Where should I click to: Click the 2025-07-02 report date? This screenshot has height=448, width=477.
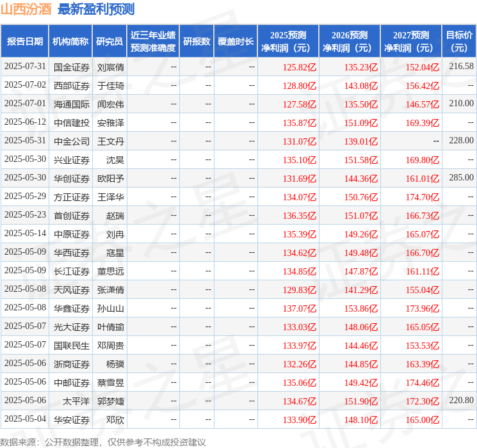pyautogui.click(x=25, y=84)
